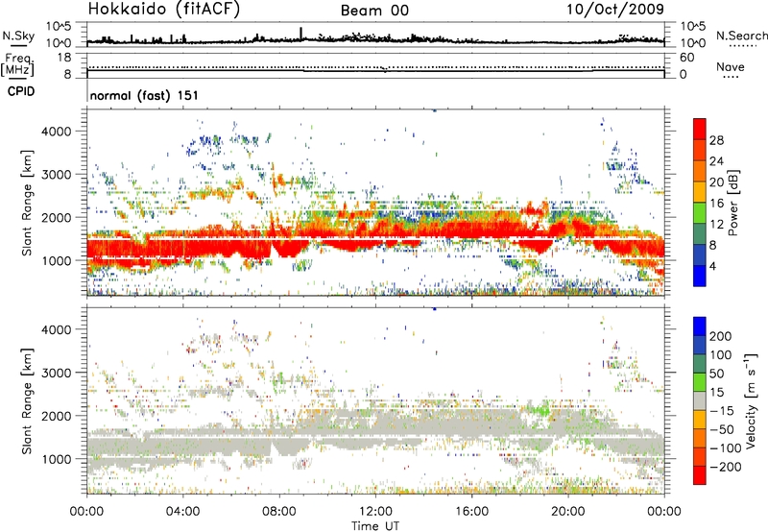
Task: Click the dotted frequency line in Freq panel
Action: pos(375,67)
